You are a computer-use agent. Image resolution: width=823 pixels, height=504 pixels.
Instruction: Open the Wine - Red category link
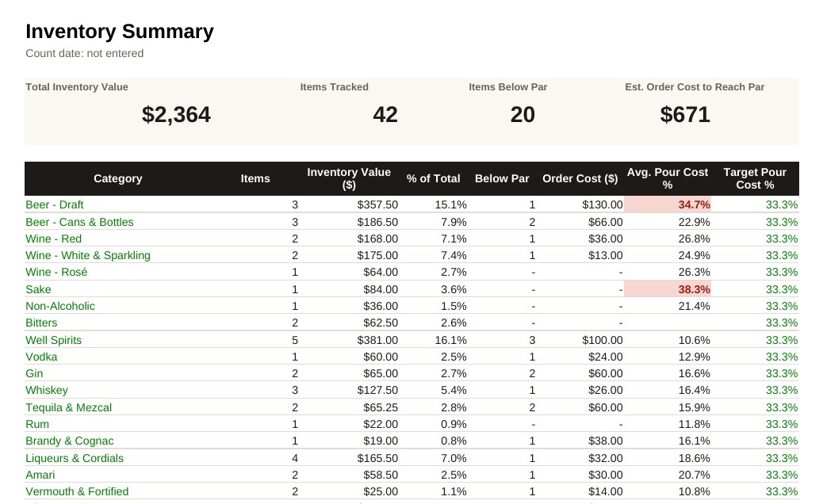click(x=54, y=239)
